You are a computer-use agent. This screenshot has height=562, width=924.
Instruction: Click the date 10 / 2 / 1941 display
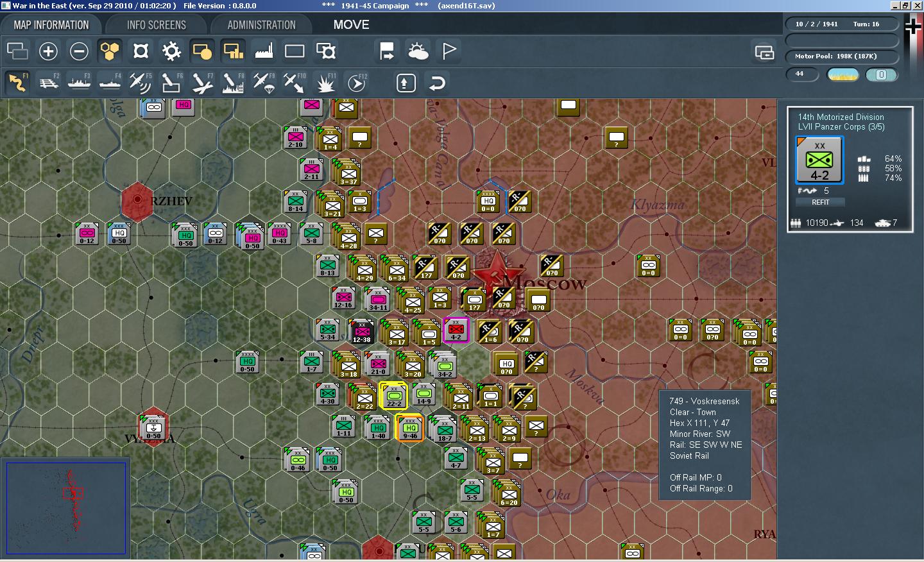(x=816, y=24)
